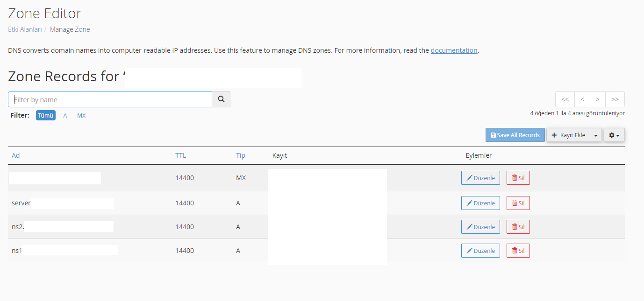Filter records by MX type
This screenshot has width=644, height=301.
tap(81, 115)
